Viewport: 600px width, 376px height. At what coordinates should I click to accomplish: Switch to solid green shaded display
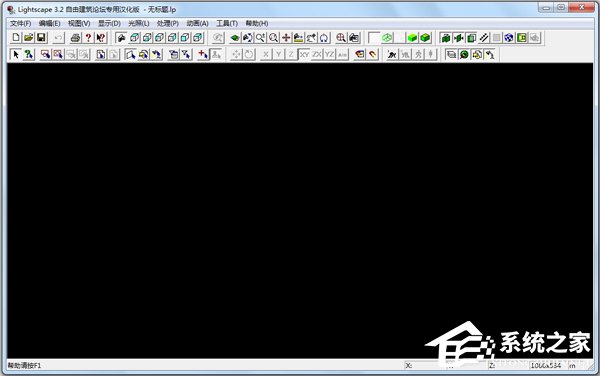click(412, 37)
